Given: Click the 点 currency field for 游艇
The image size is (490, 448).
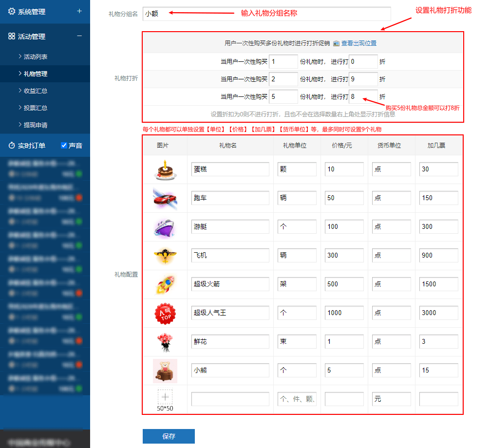Looking at the screenshot, I should point(391,226).
